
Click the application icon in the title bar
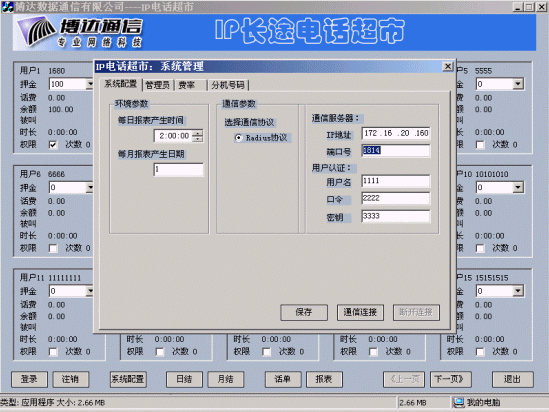[7, 7]
